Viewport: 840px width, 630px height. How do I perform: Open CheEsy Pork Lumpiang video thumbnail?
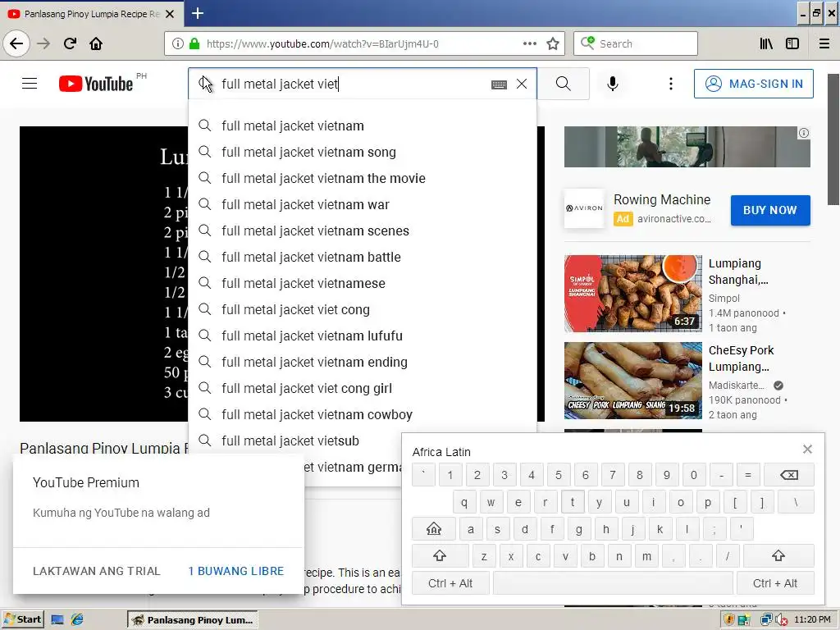(x=632, y=381)
